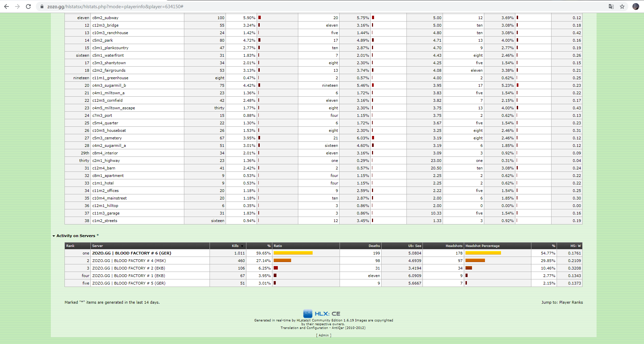Open the Player Ranks jump link
This screenshot has height=344, width=644.
click(571, 302)
